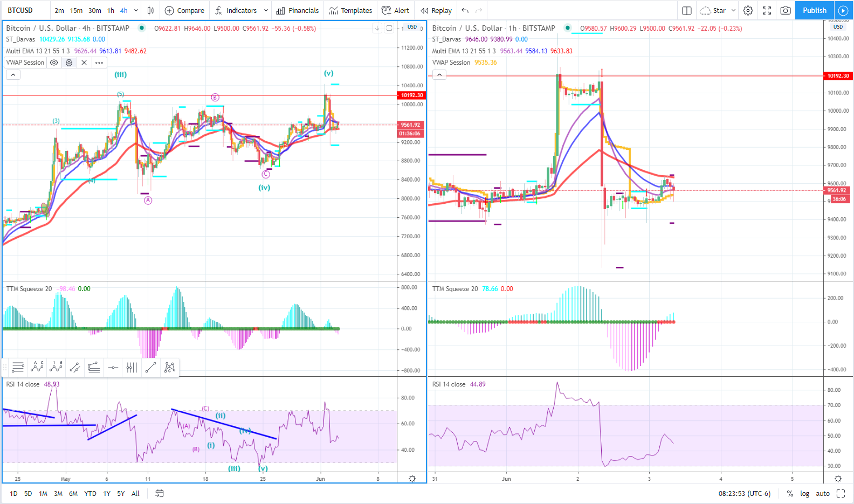Select the 4h timeframe

(123, 10)
